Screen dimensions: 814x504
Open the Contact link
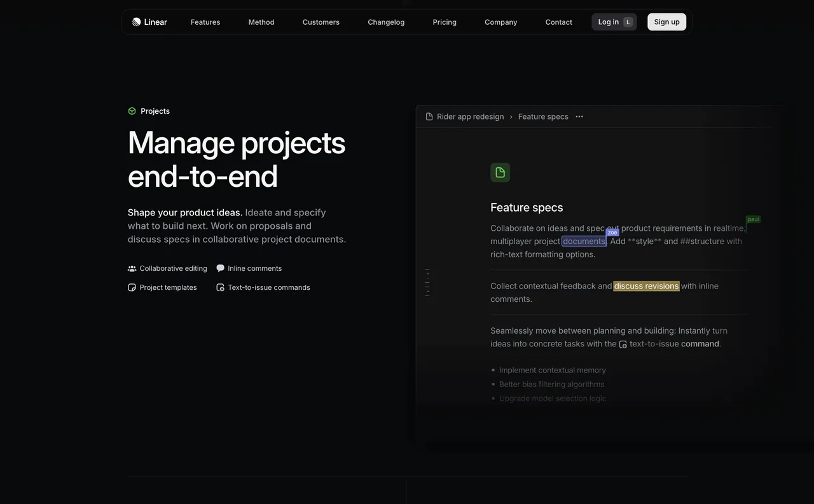(558, 21)
